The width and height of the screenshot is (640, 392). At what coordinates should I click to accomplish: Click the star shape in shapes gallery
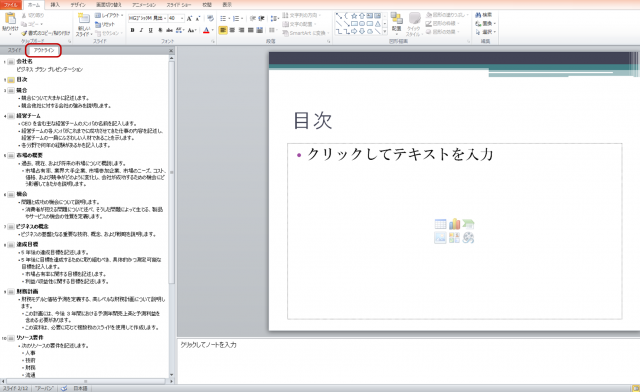pyautogui.click(x=354, y=16)
